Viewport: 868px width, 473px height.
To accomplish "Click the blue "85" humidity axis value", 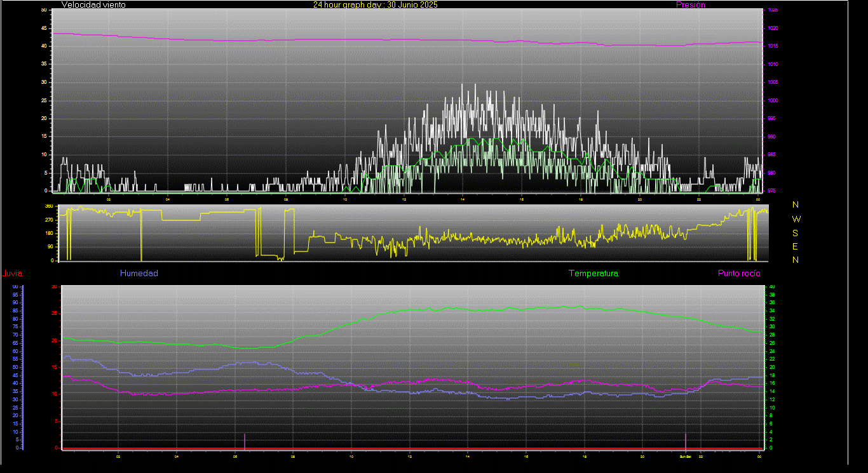I will (14, 311).
